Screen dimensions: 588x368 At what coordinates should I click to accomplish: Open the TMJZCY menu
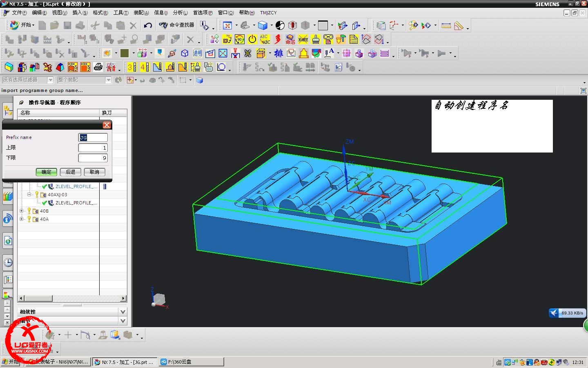click(x=268, y=13)
